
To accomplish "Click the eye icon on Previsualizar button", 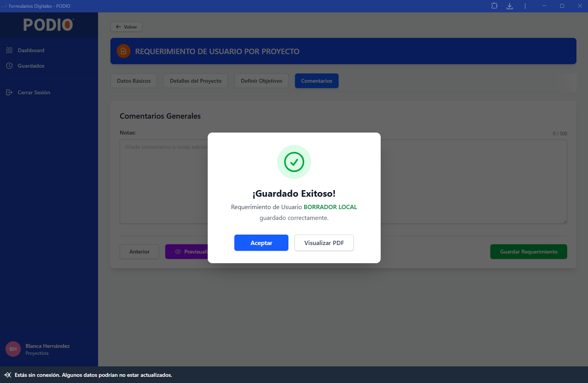I will coord(178,252).
